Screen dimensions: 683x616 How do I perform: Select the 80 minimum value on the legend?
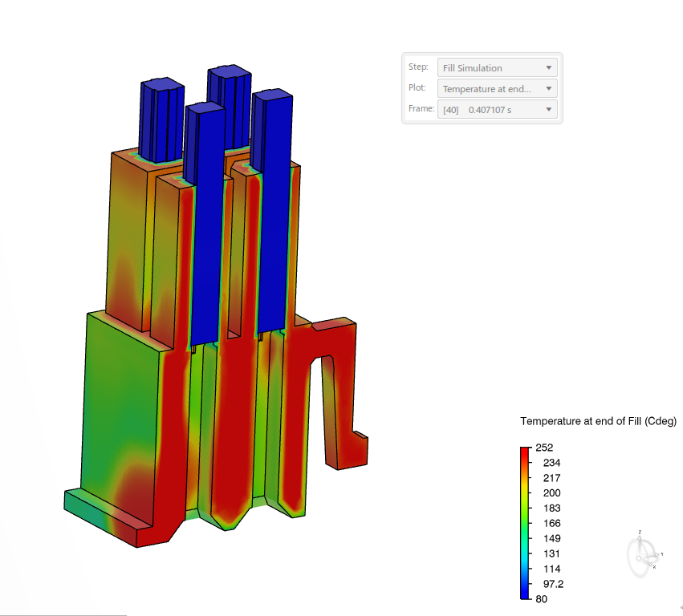[x=542, y=598]
